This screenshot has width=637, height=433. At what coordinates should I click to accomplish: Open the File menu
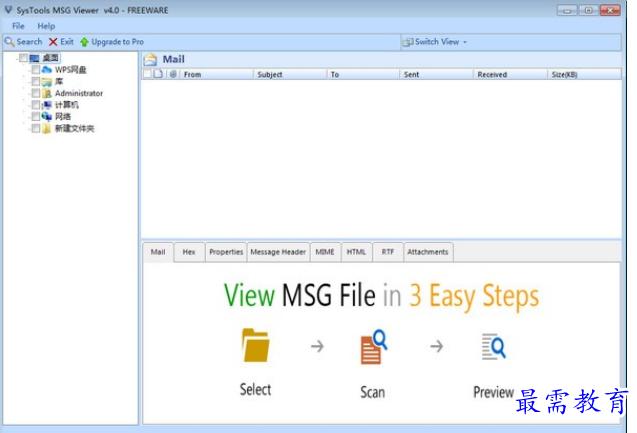[x=18, y=26]
